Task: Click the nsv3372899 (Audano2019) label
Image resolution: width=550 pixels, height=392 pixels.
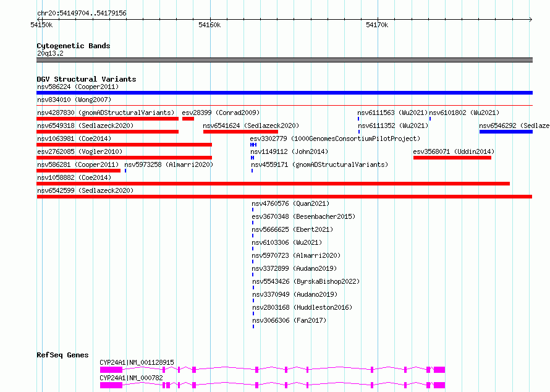Action: 294,268
